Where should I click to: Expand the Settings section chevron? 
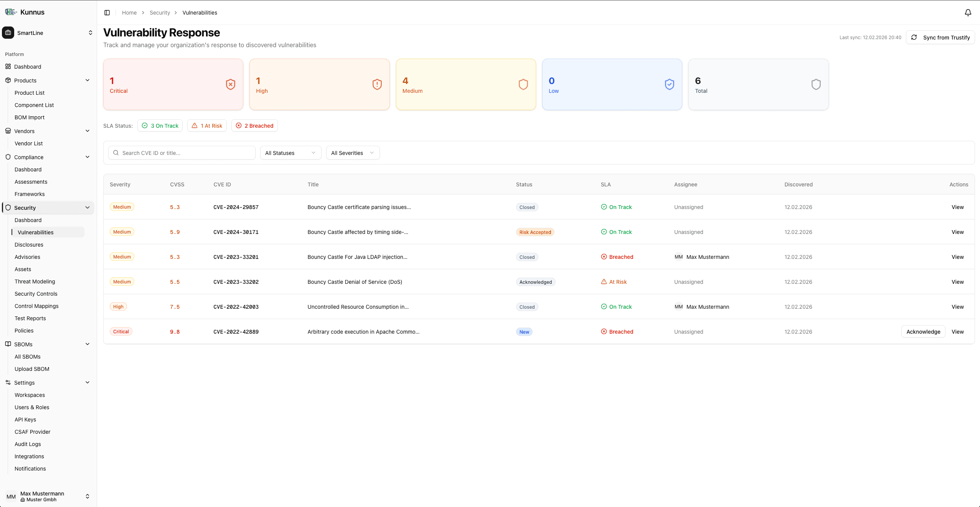coord(87,382)
